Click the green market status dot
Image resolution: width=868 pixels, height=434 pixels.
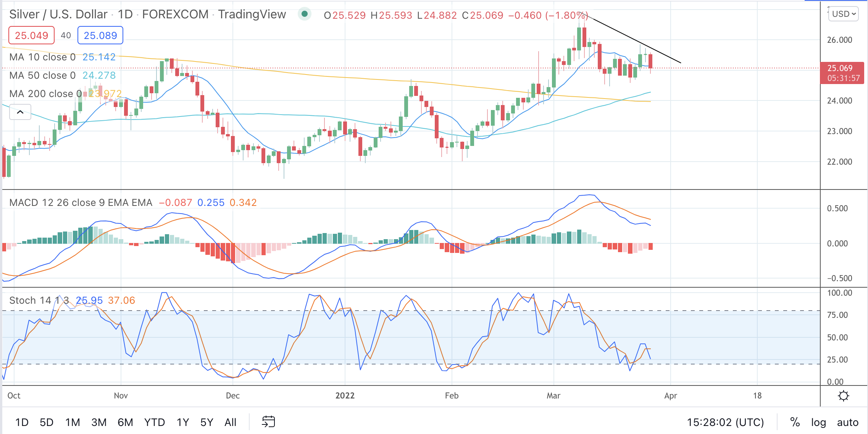(x=304, y=14)
